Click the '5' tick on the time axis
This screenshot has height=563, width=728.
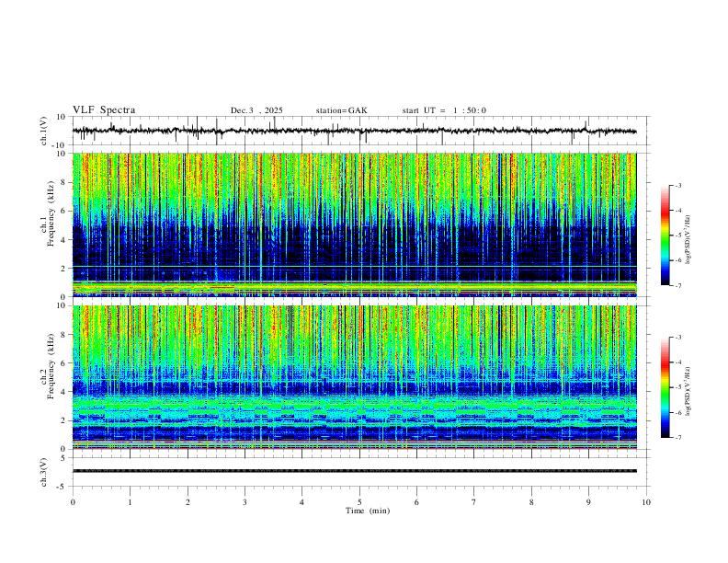point(359,502)
